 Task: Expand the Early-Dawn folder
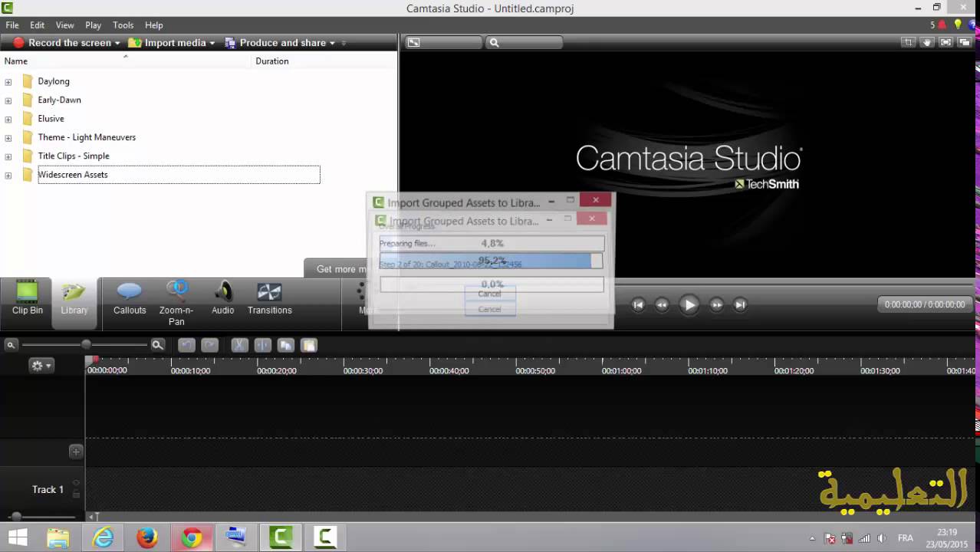(x=8, y=100)
